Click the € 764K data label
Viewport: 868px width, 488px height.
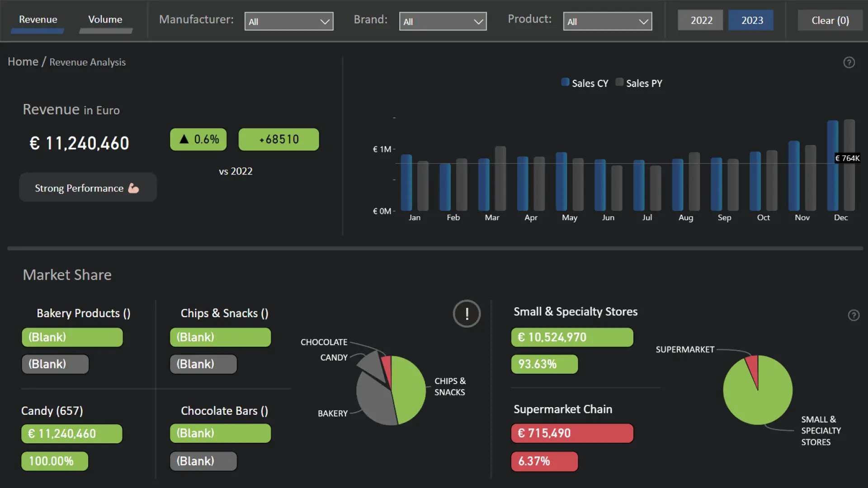847,158
